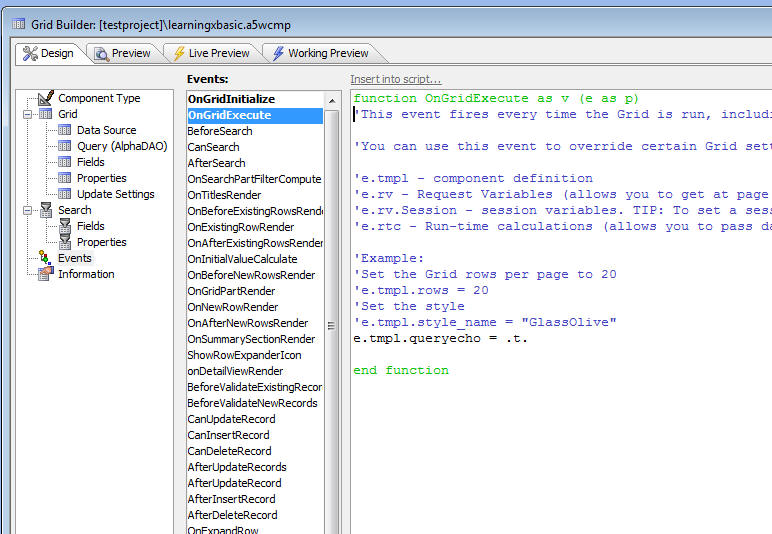772x534 pixels.
Task: Select Data Source tree item
Action: tap(106, 130)
